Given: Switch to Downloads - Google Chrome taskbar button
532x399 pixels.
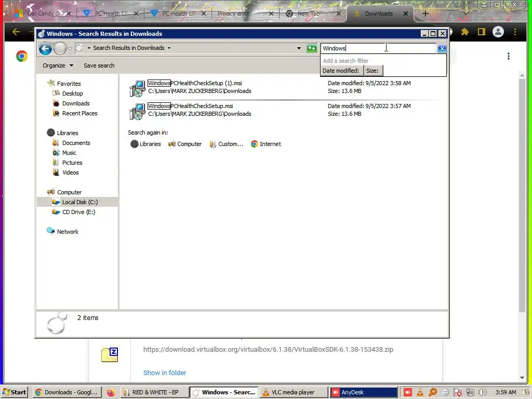Looking at the screenshot, I should tap(67, 392).
